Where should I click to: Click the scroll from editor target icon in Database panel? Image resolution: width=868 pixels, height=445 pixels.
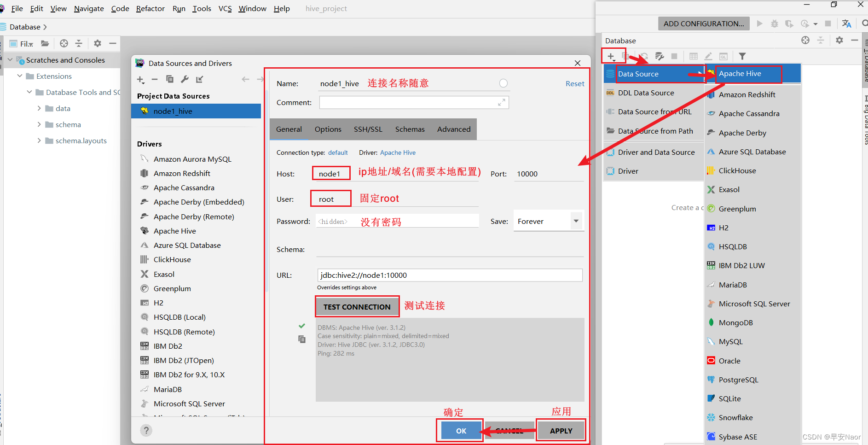click(x=805, y=40)
